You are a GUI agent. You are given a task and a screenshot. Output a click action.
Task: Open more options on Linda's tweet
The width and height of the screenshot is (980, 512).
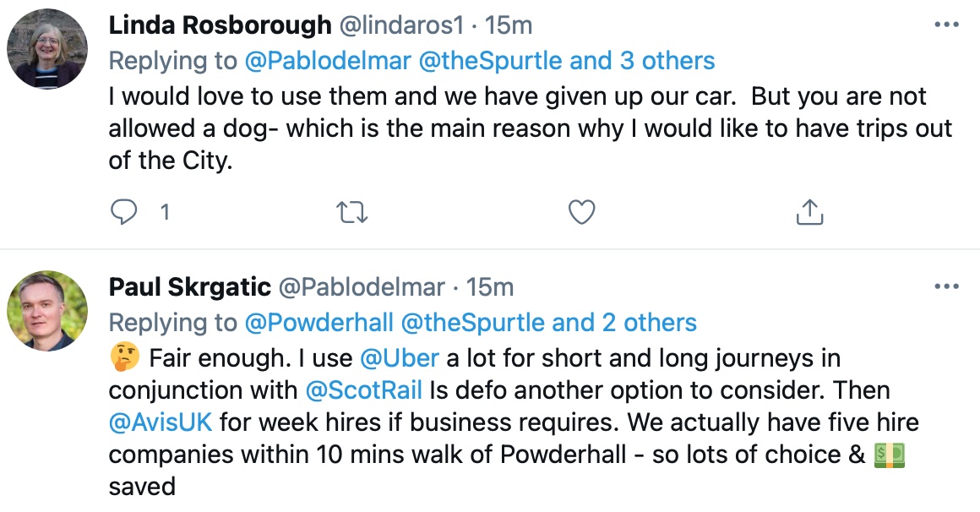(x=946, y=25)
